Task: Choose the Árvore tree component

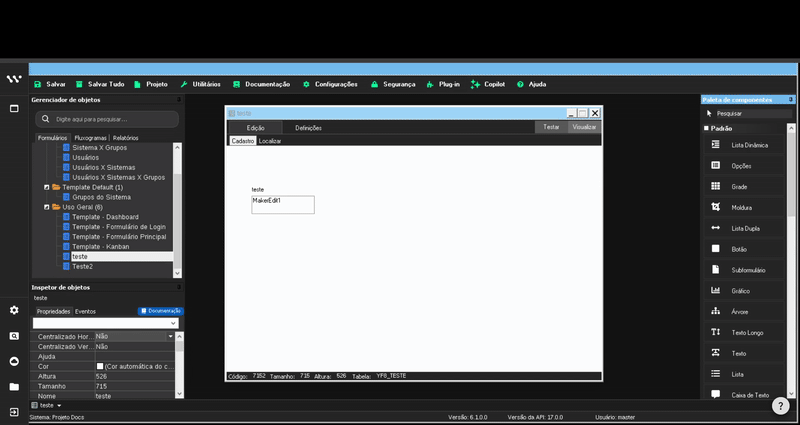Action: point(740,312)
